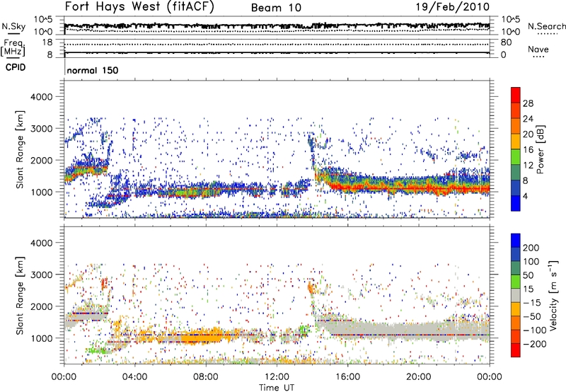The image size is (566, 392).
Task: Click "2000" on the power panel range axis
Action: click(42, 160)
